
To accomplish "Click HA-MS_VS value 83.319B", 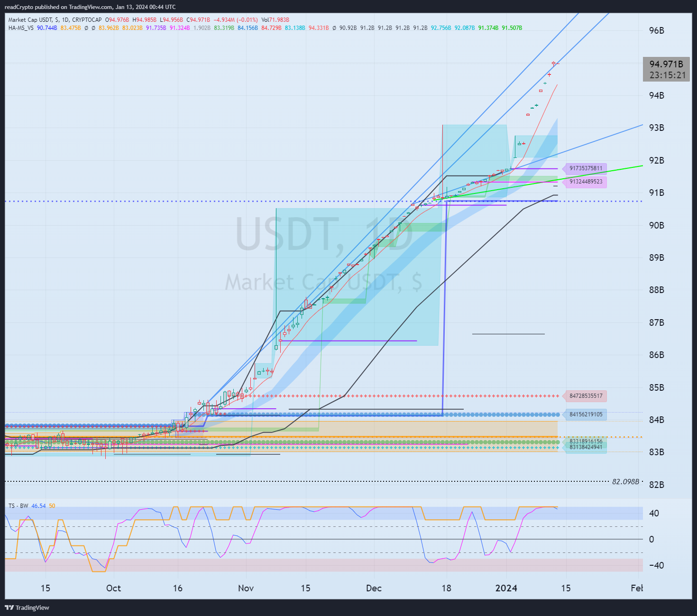I will coord(224,28).
